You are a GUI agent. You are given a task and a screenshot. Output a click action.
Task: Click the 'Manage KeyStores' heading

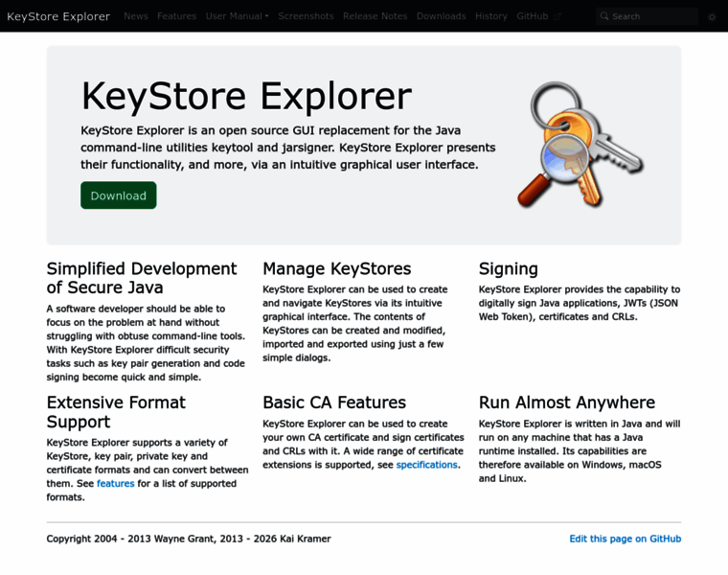coord(336,269)
